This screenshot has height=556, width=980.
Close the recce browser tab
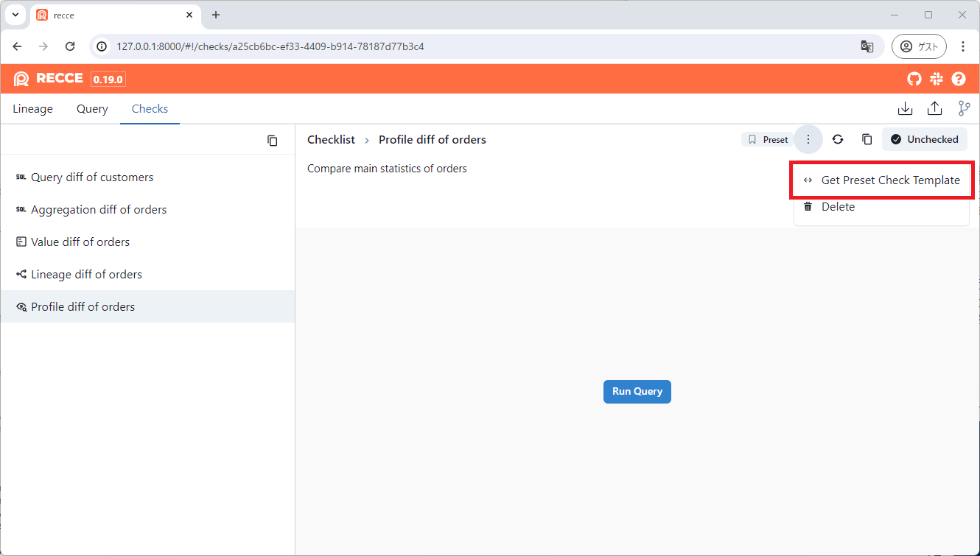190,15
